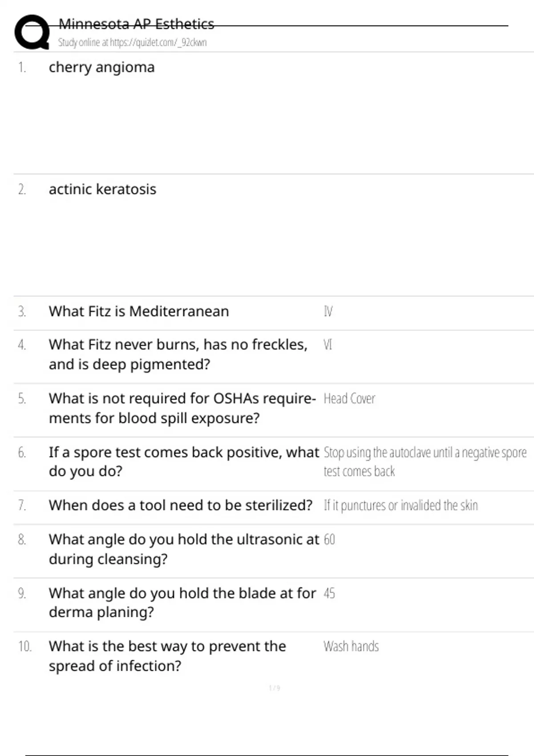The height and width of the screenshot is (756, 534).
Task: Click the question What Fitz is Mediterranean
Action: pyautogui.click(x=138, y=311)
